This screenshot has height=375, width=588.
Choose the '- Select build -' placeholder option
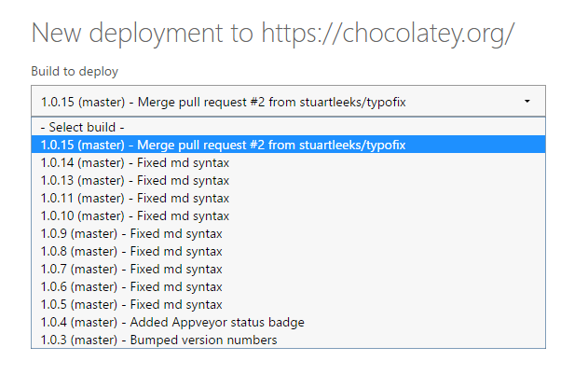coord(82,127)
